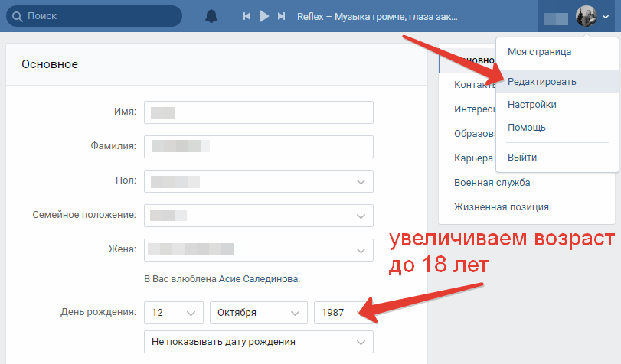Switch to the Жизненная позиция section

pyautogui.click(x=501, y=206)
